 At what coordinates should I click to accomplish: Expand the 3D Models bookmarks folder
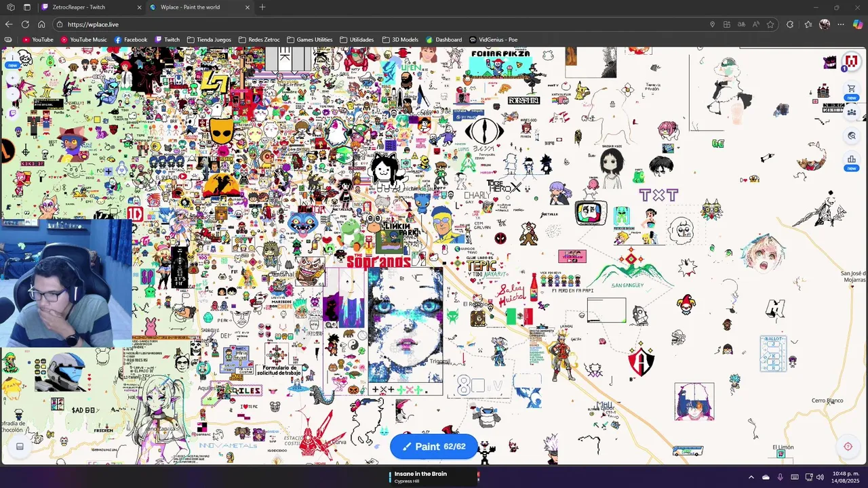400,39
